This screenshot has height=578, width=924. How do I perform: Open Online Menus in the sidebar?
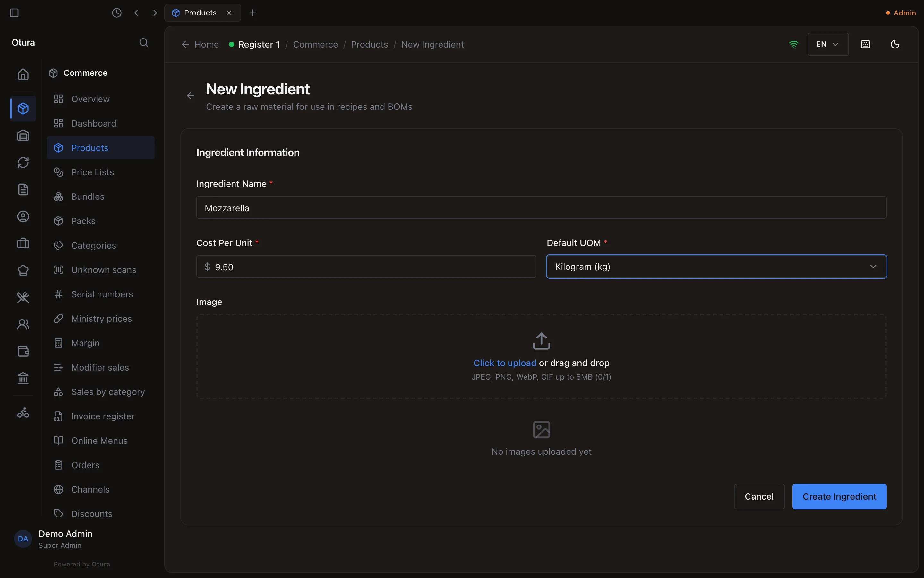pos(101,440)
